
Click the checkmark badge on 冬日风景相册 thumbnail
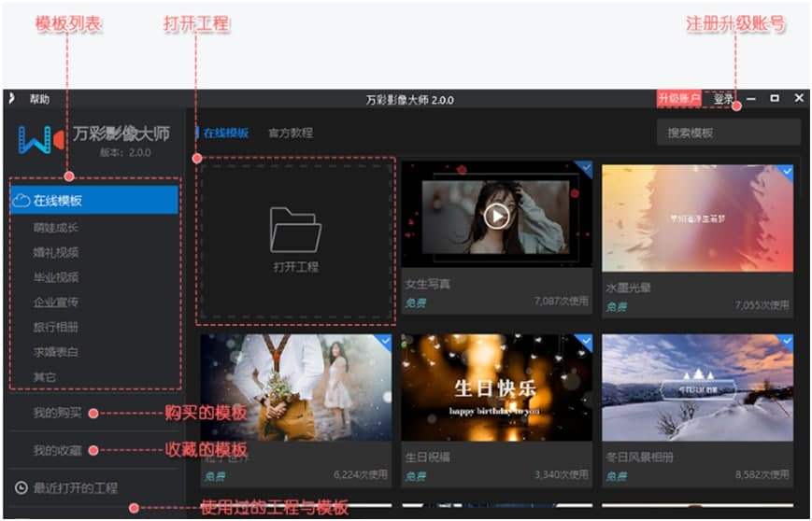point(787,341)
